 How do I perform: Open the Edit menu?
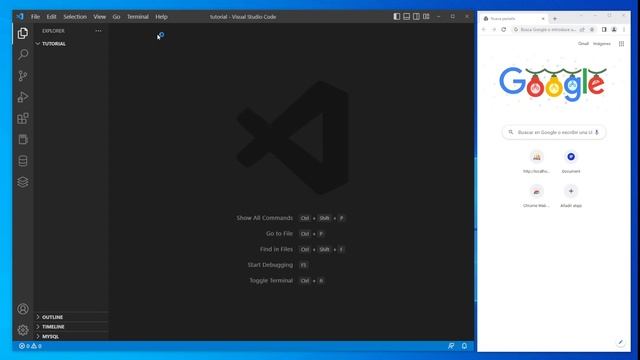coord(51,17)
